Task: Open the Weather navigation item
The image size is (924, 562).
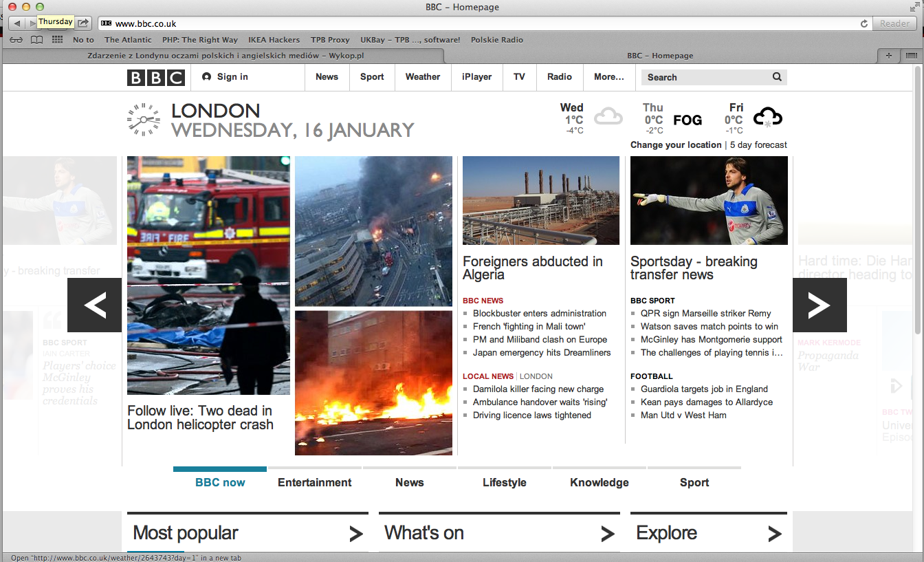Action: (423, 77)
